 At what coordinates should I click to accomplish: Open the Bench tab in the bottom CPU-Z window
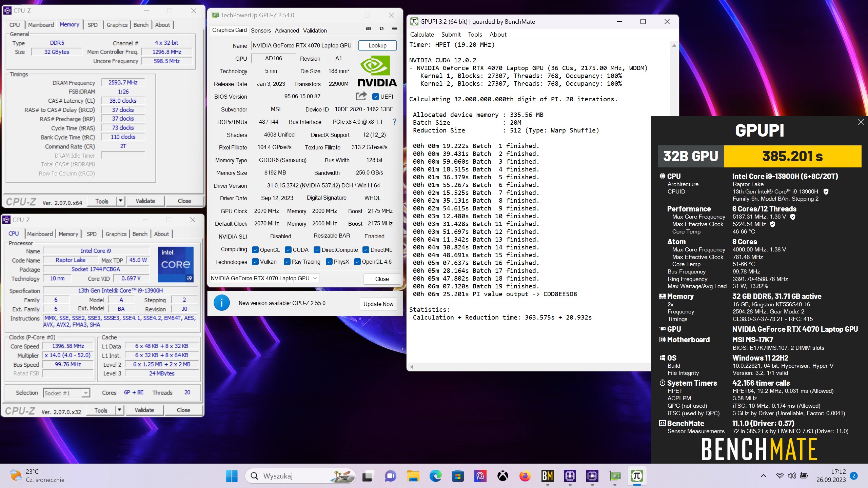pos(140,234)
